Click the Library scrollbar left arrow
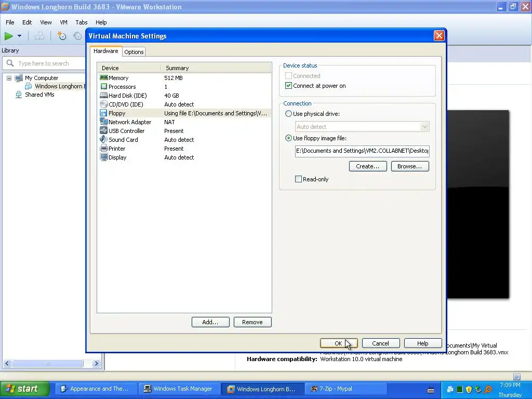Screen dimensions: 532x399 7,363
